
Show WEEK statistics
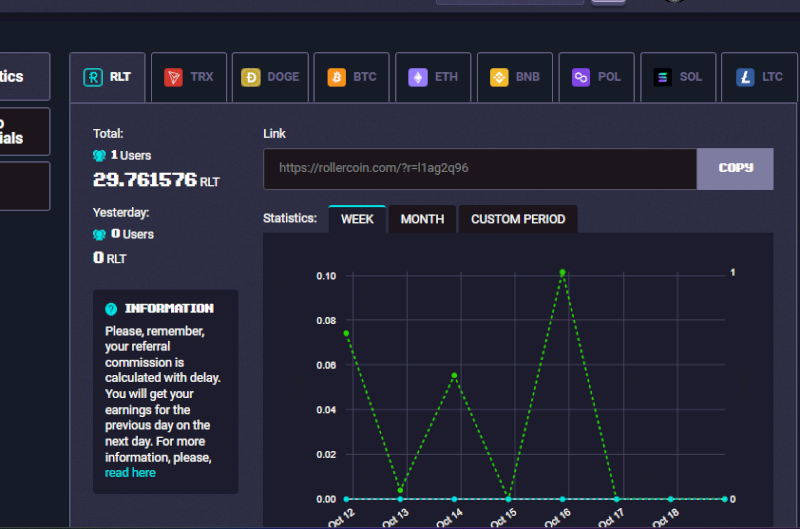pyautogui.click(x=357, y=219)
